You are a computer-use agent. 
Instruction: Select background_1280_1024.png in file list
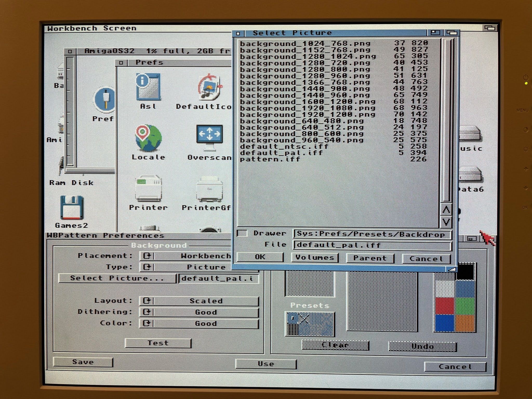334,56
